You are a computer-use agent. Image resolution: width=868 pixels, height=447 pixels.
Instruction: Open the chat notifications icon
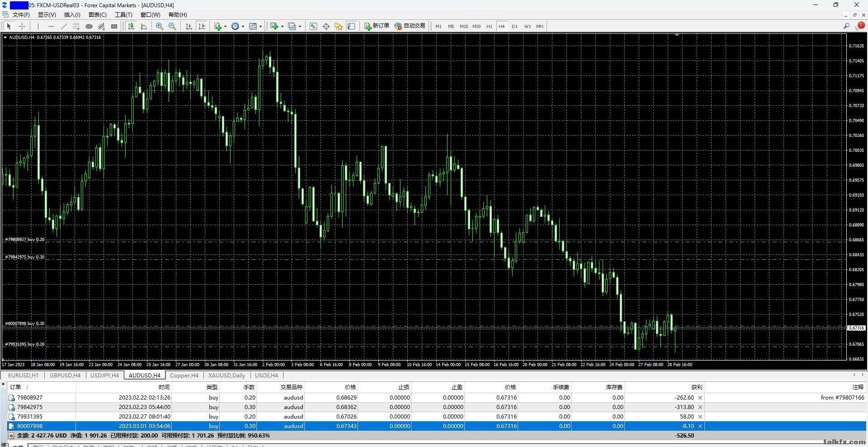click(859, 26)
